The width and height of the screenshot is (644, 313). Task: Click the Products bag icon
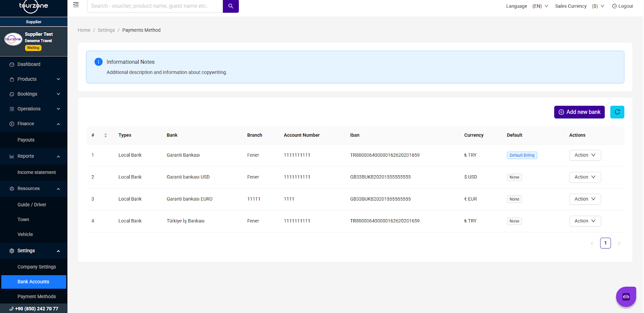pyautogui.click(x=12, y=79)
